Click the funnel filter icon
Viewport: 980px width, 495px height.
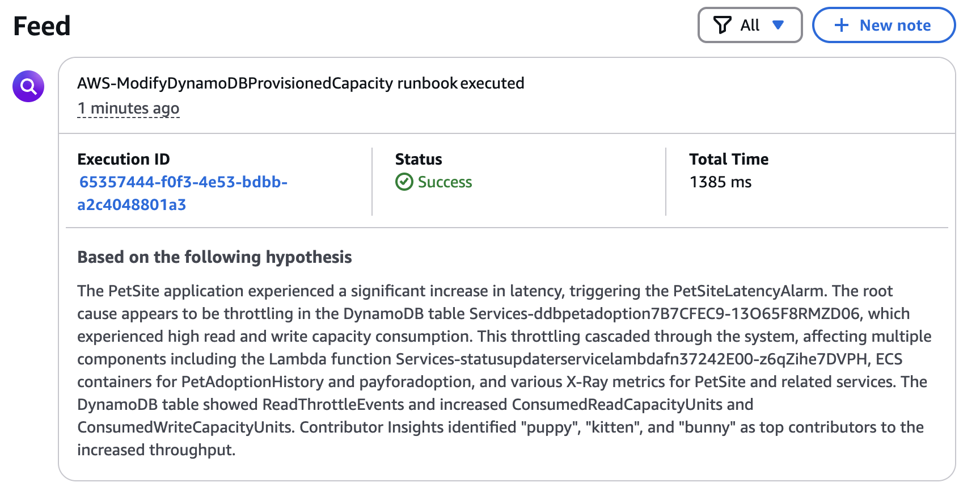722,25
